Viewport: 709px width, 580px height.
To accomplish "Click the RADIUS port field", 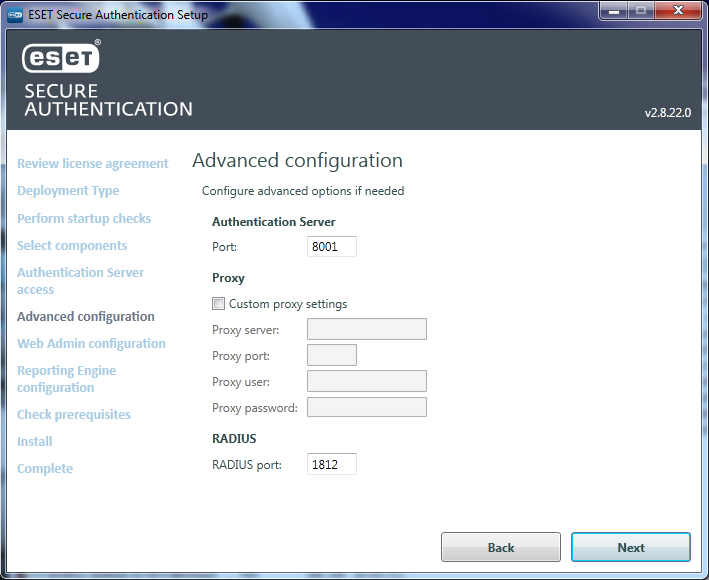I will coord(331,464).
